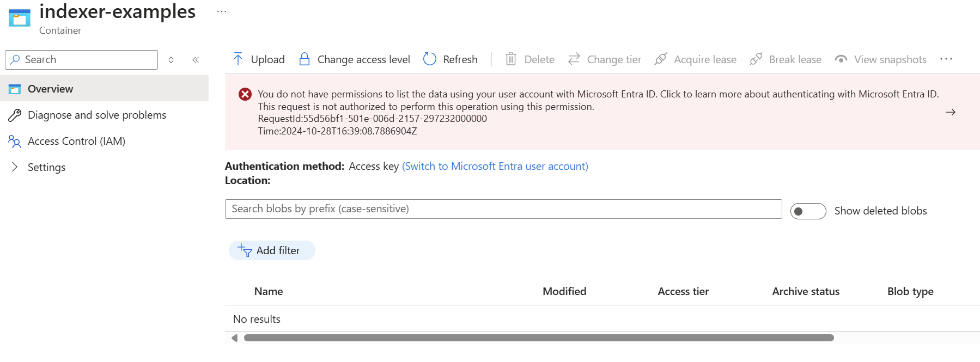Image resolution: width=980 pixels, height=362 pixels.
Task: Open Change access level
Action: tap(363, 59)
